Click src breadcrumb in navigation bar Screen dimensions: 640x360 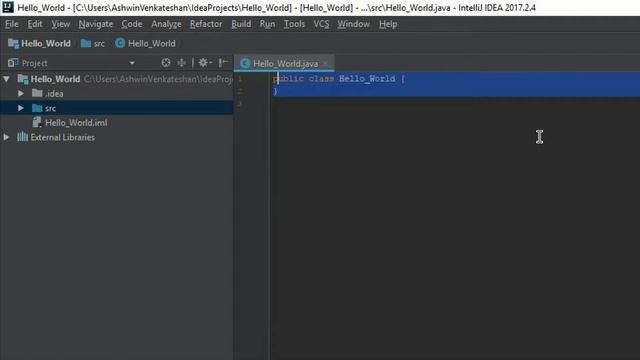pos(93,43)
